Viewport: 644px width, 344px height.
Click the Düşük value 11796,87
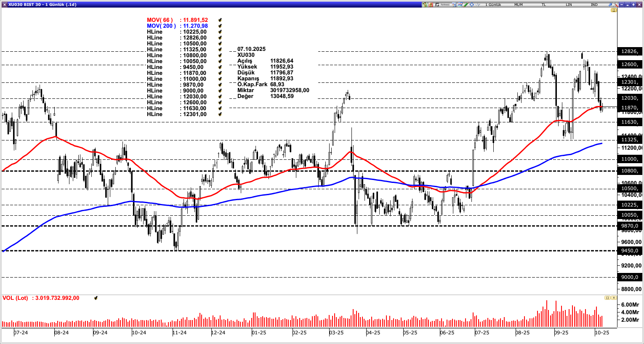282,73
